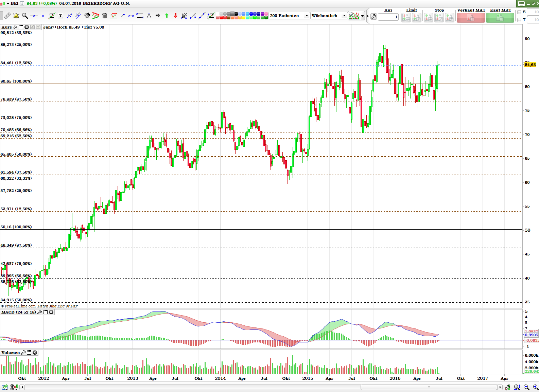Click the zoom in icon at bottom right
539x392 pixels.
536,387
